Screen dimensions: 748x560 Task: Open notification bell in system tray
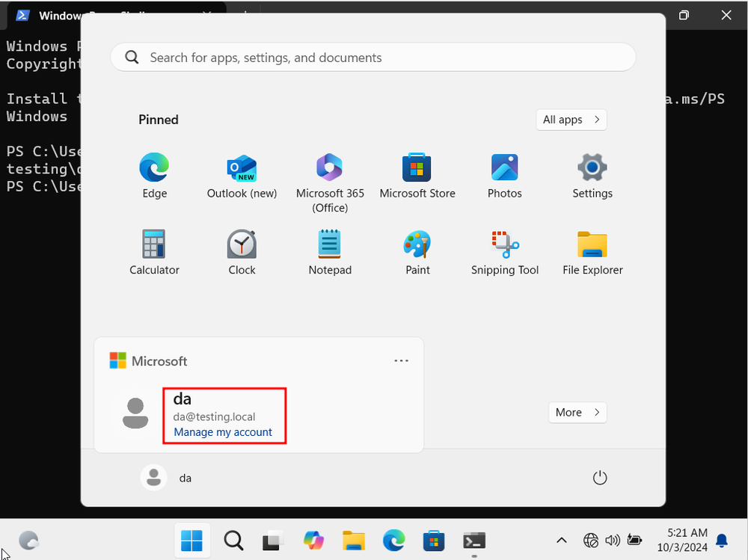[x=722, y=540]
